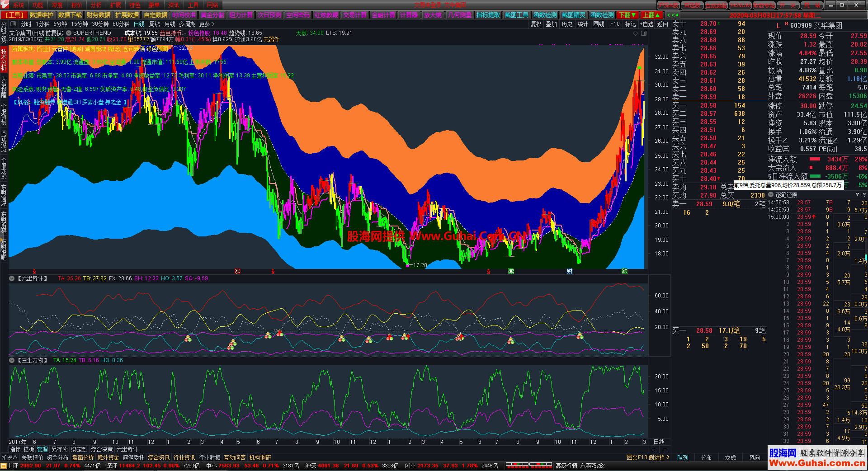
Task: Open the 逐笔委托 bottom tab
Action: (133, 457)
